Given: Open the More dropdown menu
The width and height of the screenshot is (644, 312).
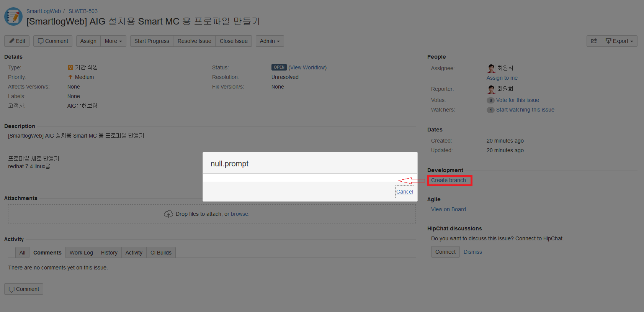Looking at the screenshot, I should click(x=113, y=41).
